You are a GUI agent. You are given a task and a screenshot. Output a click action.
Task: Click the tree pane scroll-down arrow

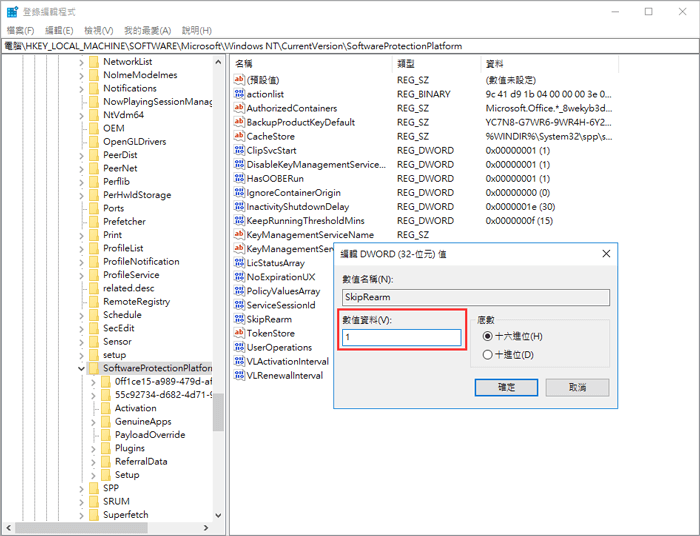coord(218,515)
